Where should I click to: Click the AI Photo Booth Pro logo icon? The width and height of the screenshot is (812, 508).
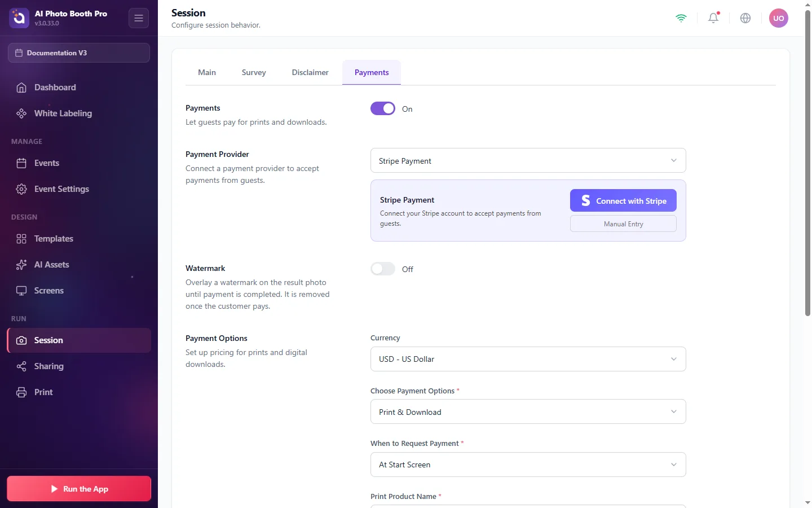19,18
